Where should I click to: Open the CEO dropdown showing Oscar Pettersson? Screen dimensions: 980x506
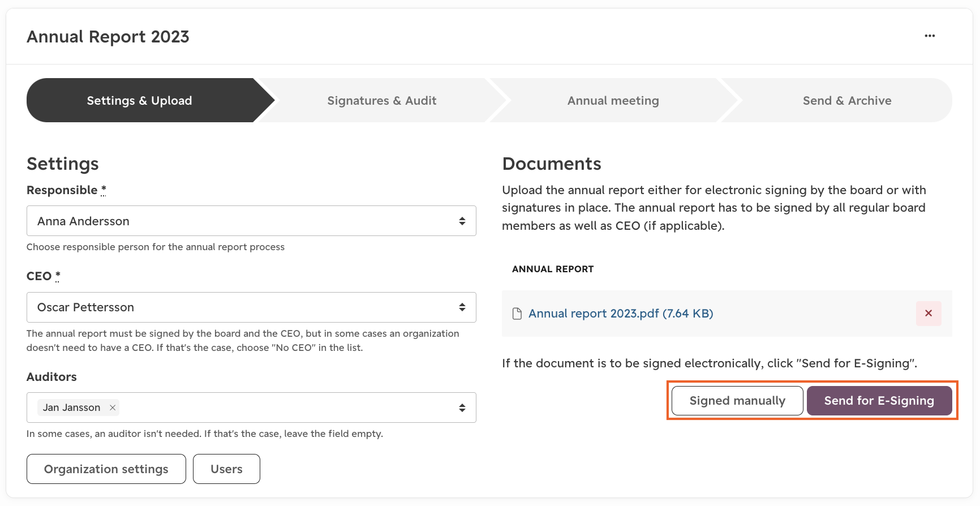point(251,307)
